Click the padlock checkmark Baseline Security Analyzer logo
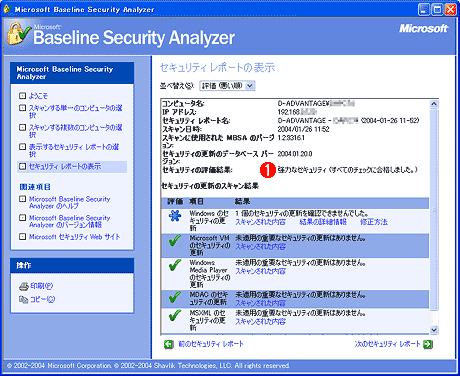 [x=18, y=34]
